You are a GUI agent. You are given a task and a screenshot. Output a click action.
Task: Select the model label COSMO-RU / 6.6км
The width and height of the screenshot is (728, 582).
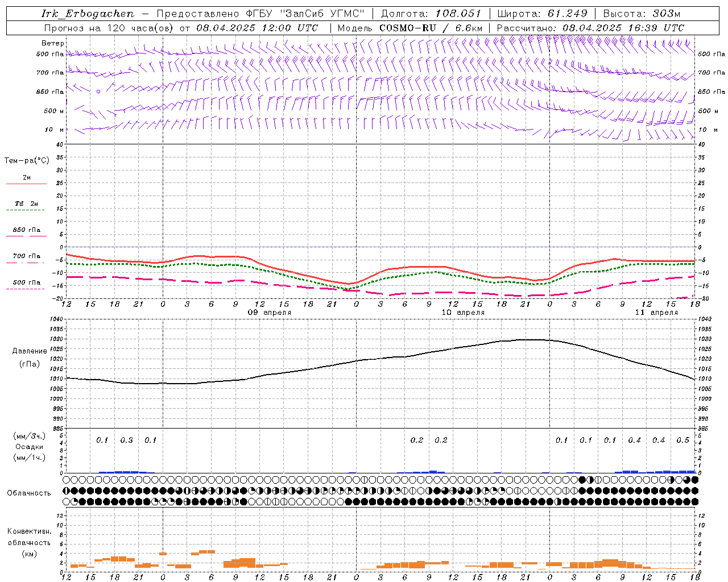pyautogui.click(x=431, y=28)
